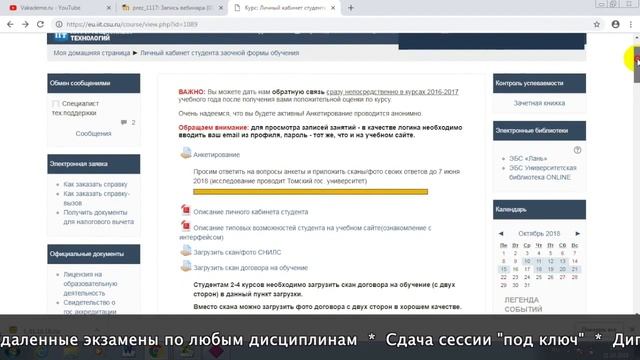The image size is (640, 360).
Task: Open ЭБС Университетская библиотека ONLINE link
Action: click(x=543, y=172)
